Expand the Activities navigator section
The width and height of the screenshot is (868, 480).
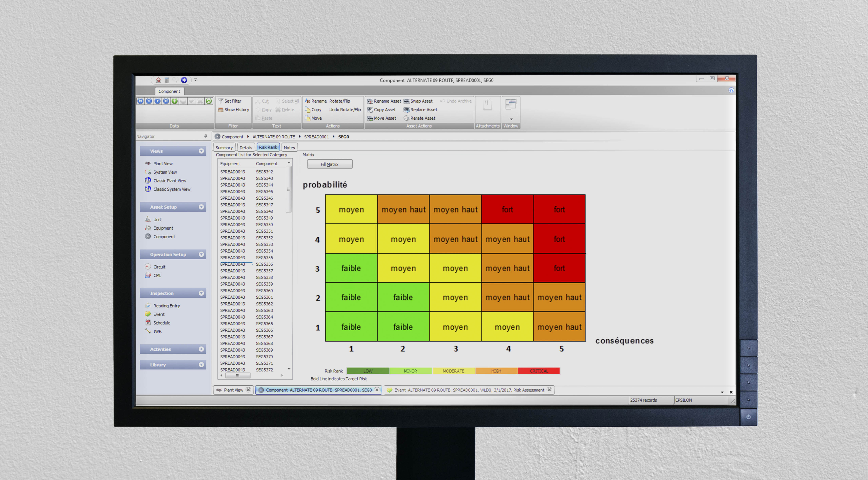[201, 349]
